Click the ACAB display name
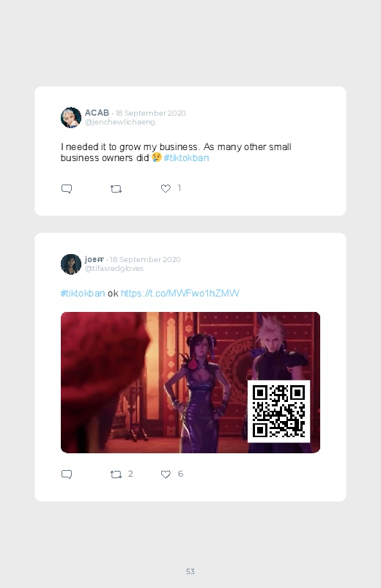 pos(97,113)
